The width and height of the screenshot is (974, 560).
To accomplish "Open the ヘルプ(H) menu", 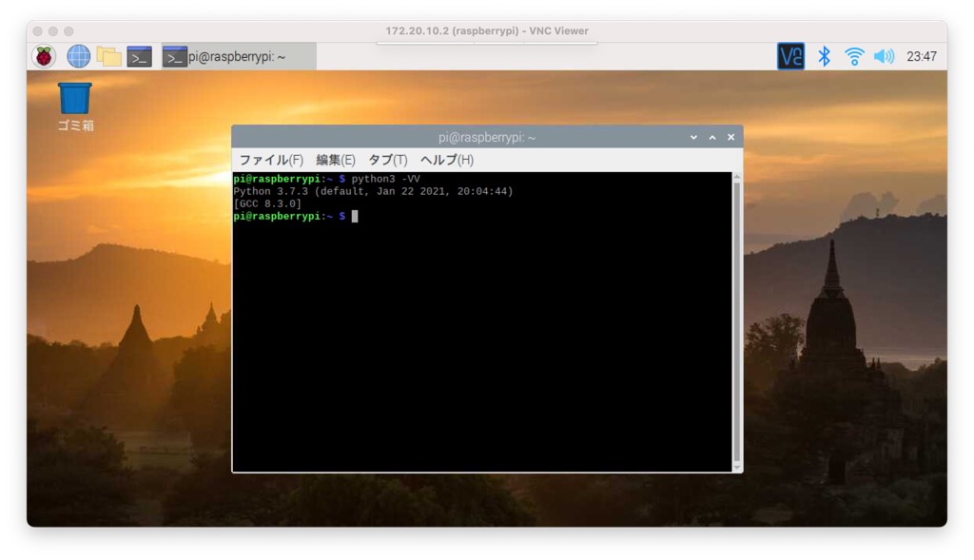I will click(x=446, y=160).
